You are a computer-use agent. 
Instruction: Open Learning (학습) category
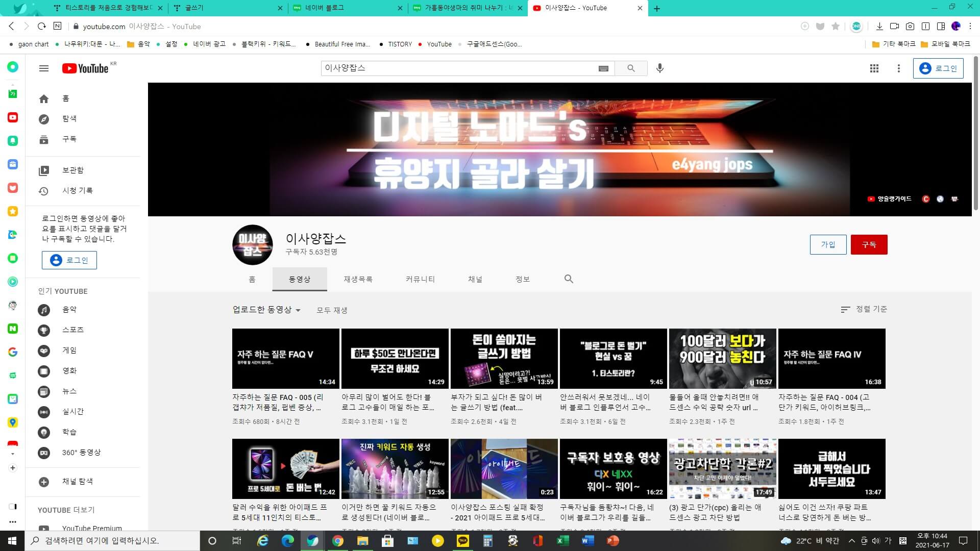[83, 432]
